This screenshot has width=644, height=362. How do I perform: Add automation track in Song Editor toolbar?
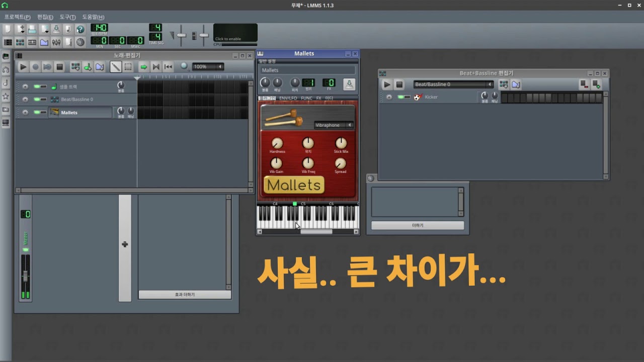(x=100, y=66)
